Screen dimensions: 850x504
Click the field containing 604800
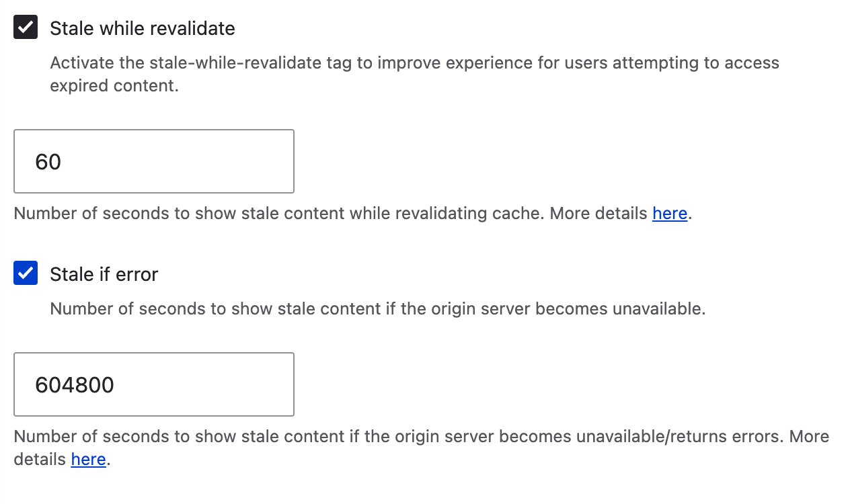[154, 384]
